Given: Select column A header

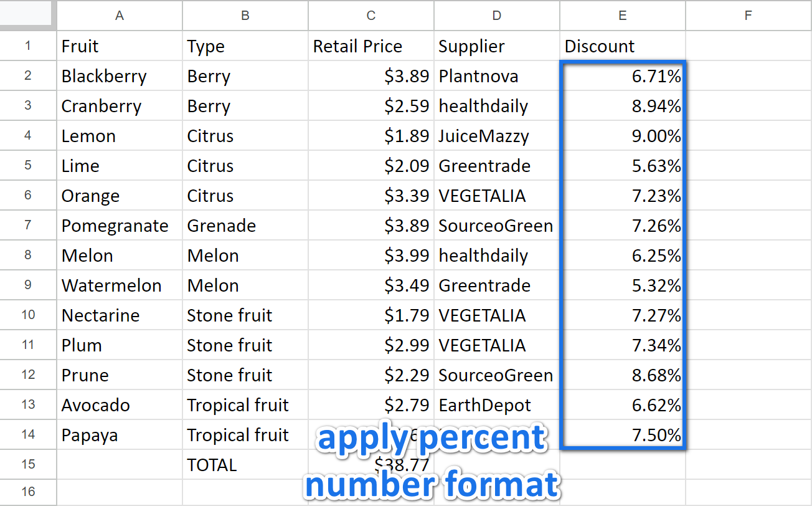Looking at the screenshot, I should (x=120, y=16).
